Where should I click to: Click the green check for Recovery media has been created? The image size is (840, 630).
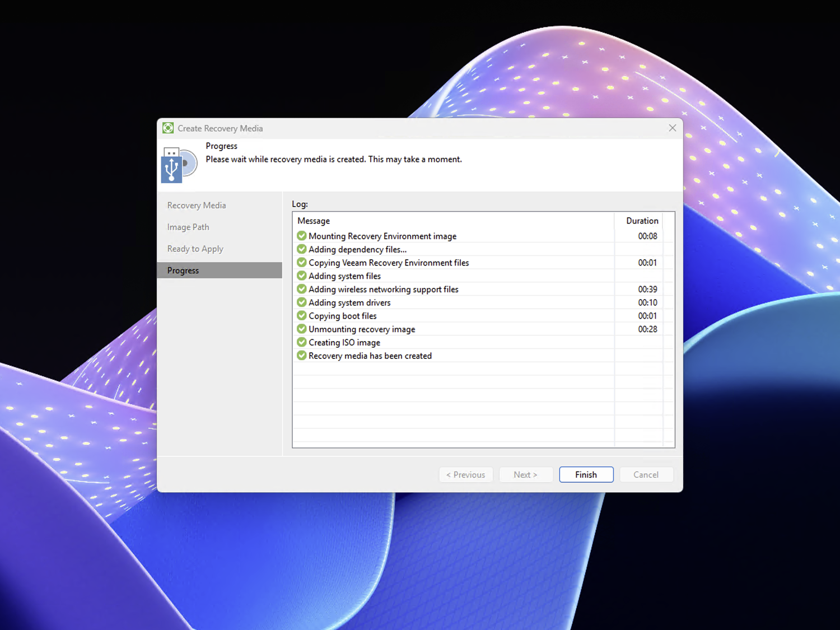pyautogui.click(x=302, y=356)
